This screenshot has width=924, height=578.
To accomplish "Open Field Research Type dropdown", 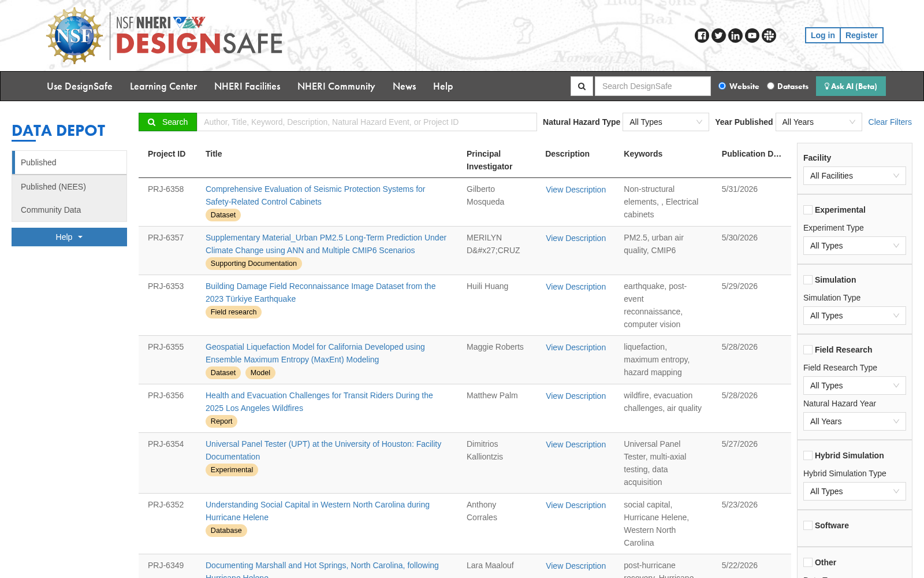I will click(x=854, y=386).
